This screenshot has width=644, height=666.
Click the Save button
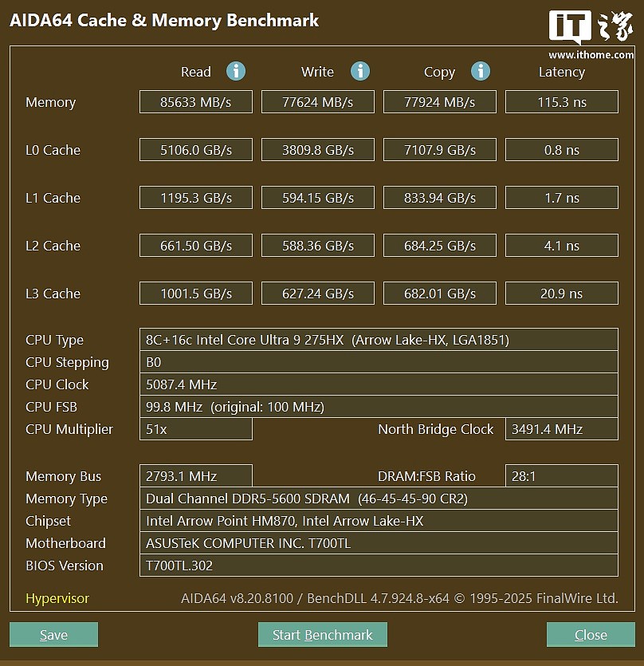click(54, 635)
